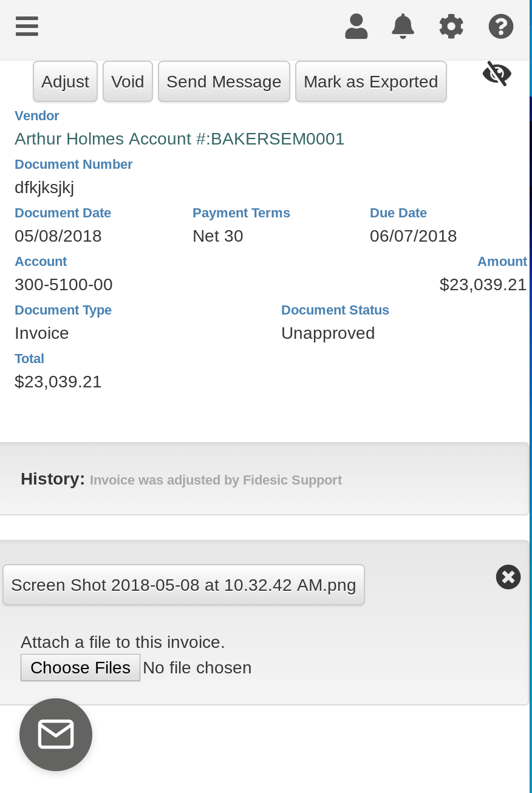532x793 pixels.
Task: Show notifications via the bell icon
Action: (x=403, y=27)
